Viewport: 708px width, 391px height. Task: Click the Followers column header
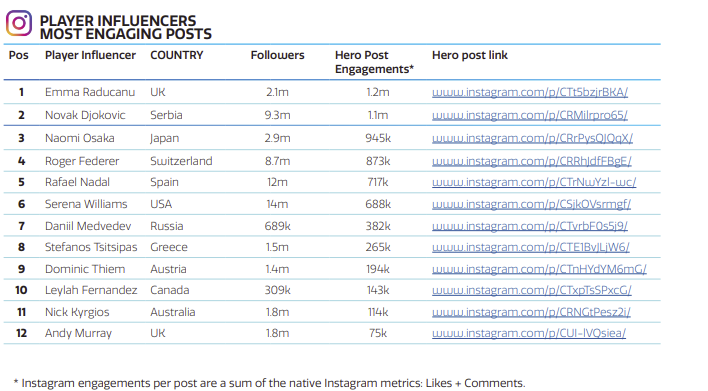tap(277, 55)
